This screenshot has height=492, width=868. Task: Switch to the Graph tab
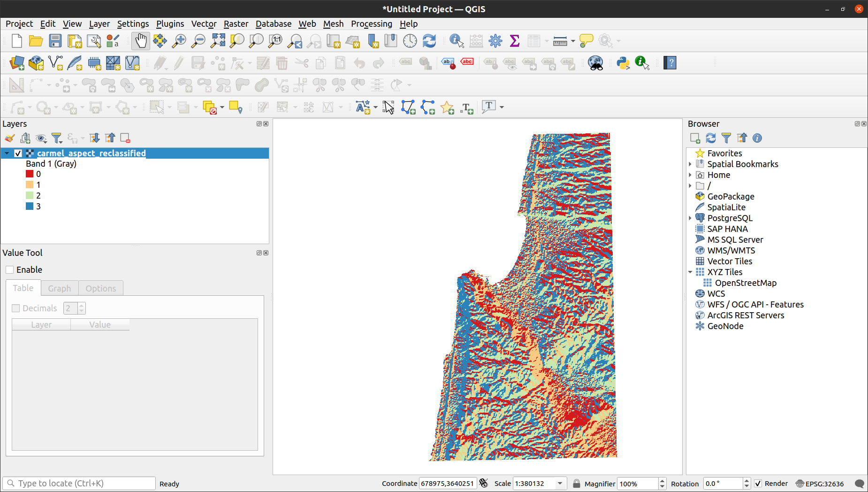click(x=60, y=288)
